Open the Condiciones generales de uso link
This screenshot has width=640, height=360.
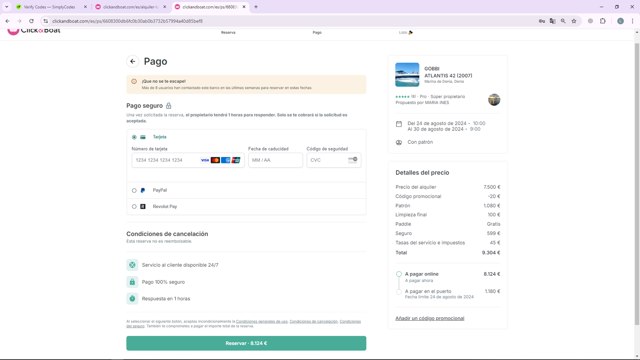pos(262,322)
